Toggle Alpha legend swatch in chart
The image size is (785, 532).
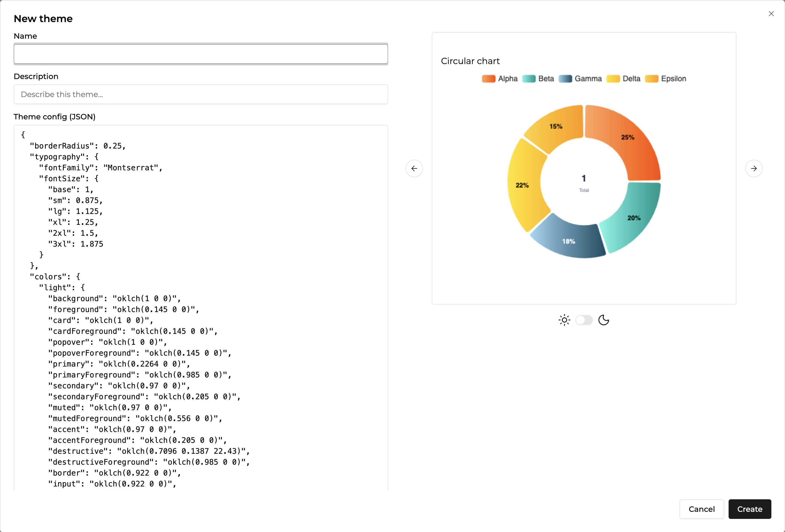(x=488, y=79)
